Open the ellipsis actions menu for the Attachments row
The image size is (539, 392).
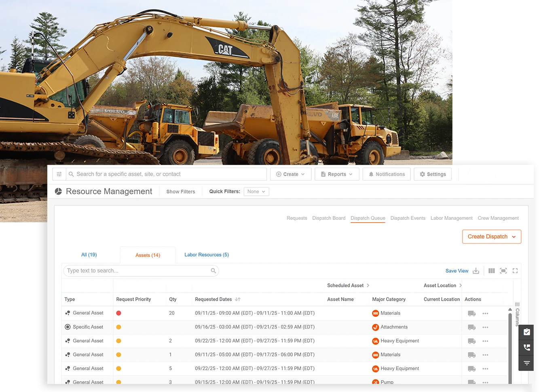(485, 327)
